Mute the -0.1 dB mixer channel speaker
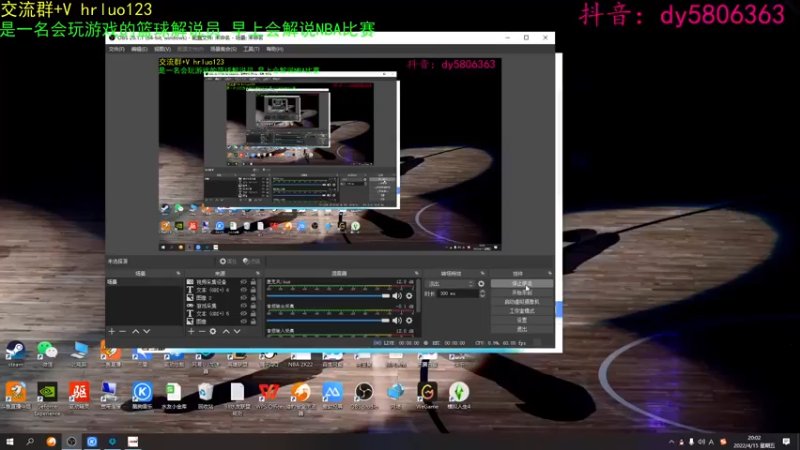The width and height of the screenshot is (800, 450). (x=397, y=320)
